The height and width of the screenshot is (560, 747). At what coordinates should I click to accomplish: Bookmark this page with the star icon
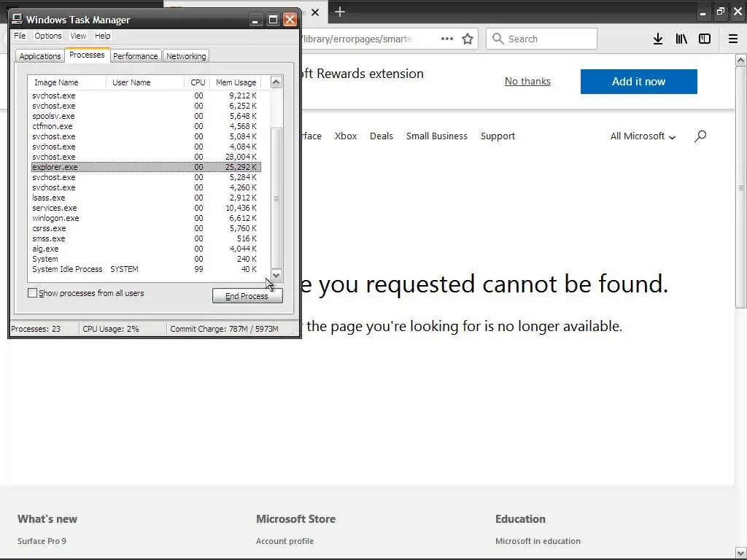click(x=468, y=39)
